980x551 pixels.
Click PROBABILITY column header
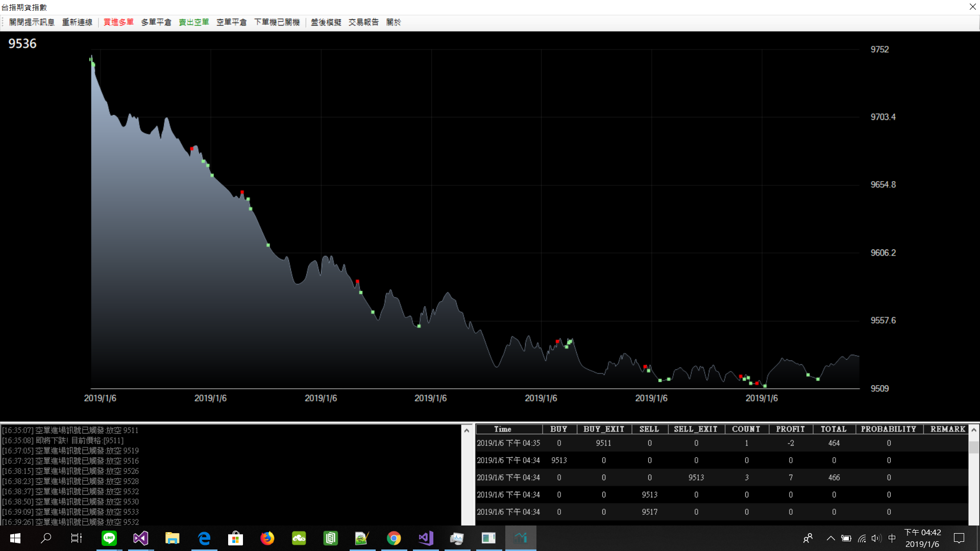(x=889, y=430)
